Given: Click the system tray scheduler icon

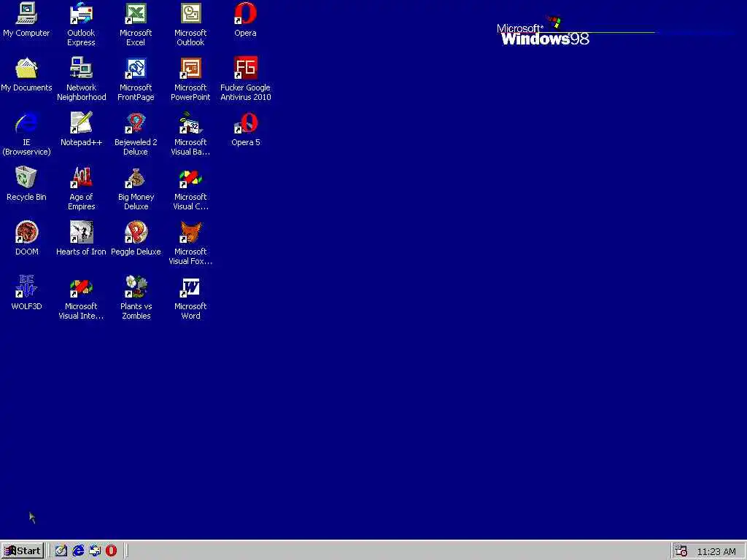Looking at the screenshot, I should 681,551.
